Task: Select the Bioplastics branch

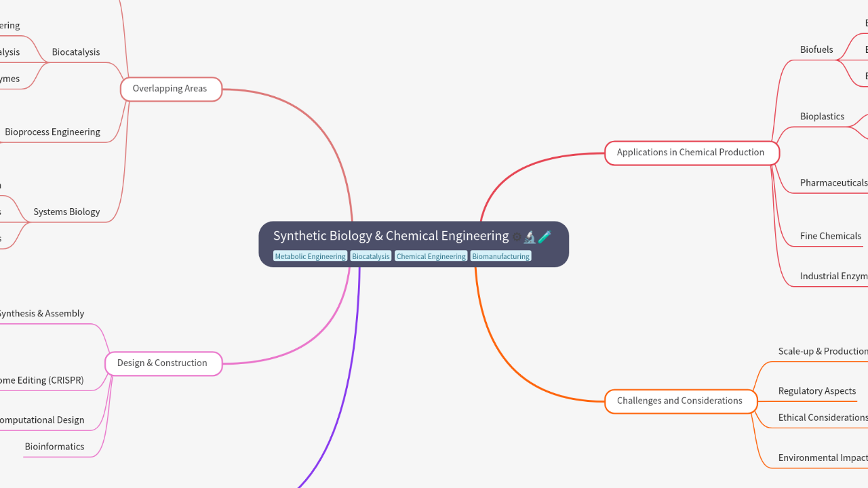Action: (x=822, y=117)
